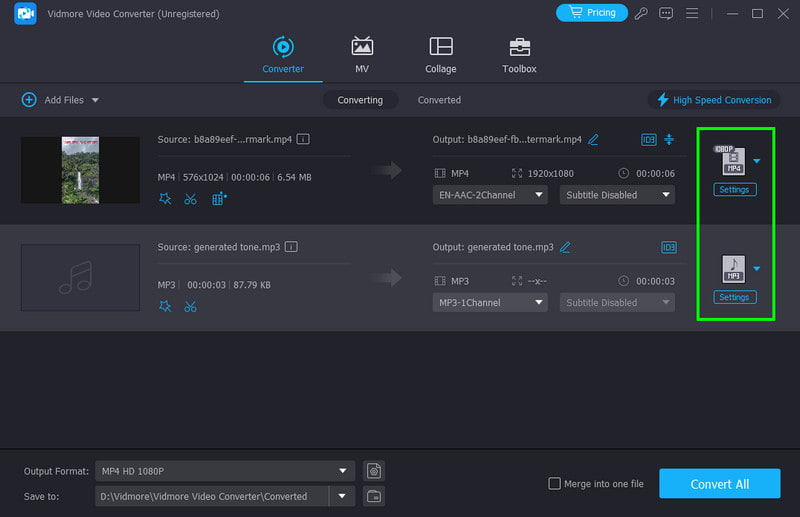800x517 pixels.
Task: Open the waterfall video thumbnail
Action: 80,170
